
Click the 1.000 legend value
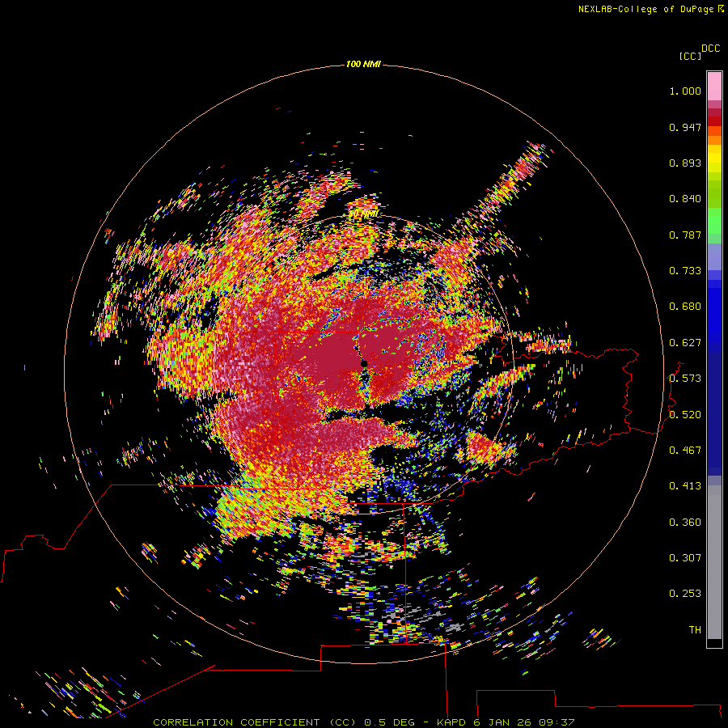click(685, 91)
